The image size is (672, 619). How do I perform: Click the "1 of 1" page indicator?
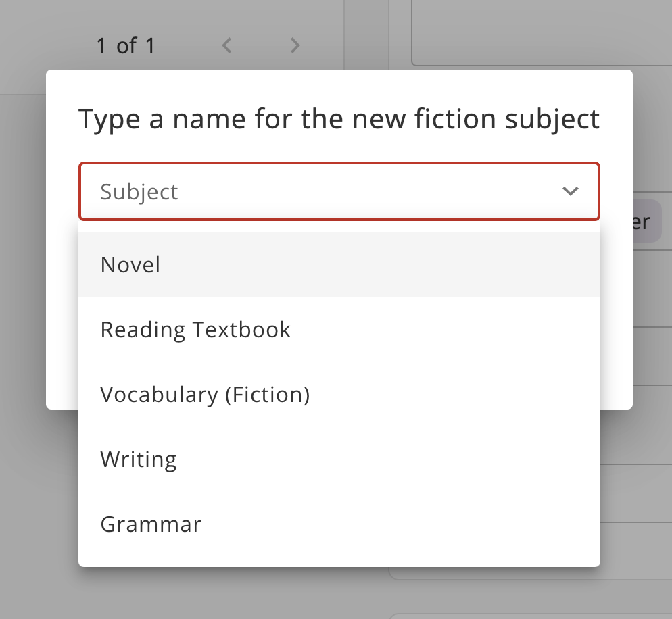click(x=126, y=46)
